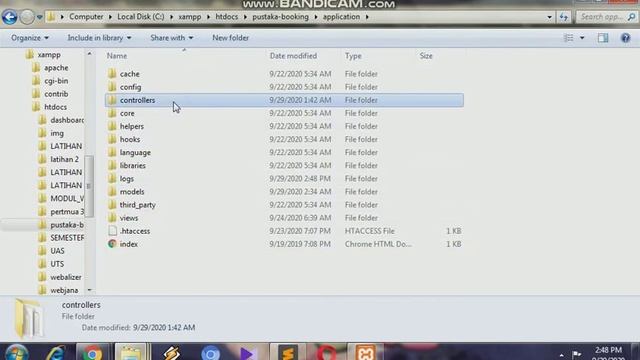Select Local Disk (C:) breadcrumb
Image resolution: width=640 pixels, height=360 pixels.
(x=141, y=17)
